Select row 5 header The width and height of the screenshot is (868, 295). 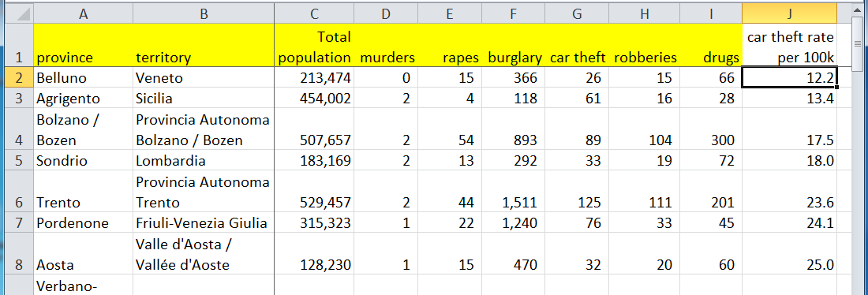[x=19, y=160]
